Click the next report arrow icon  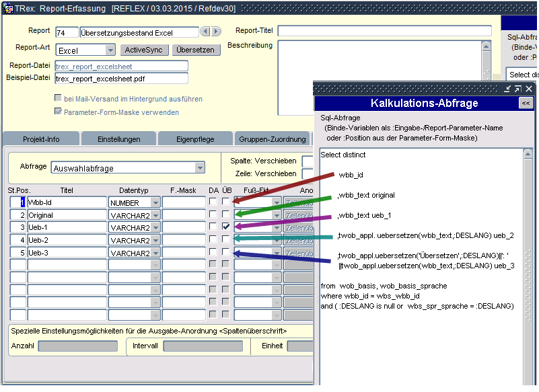pyautogui.click(x=216, y=32)
